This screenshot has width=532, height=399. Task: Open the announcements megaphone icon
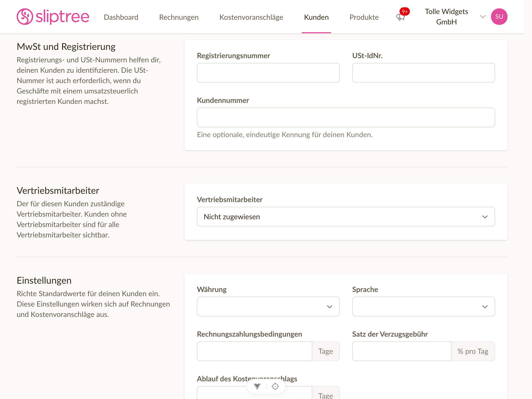(x=400, y=18)
